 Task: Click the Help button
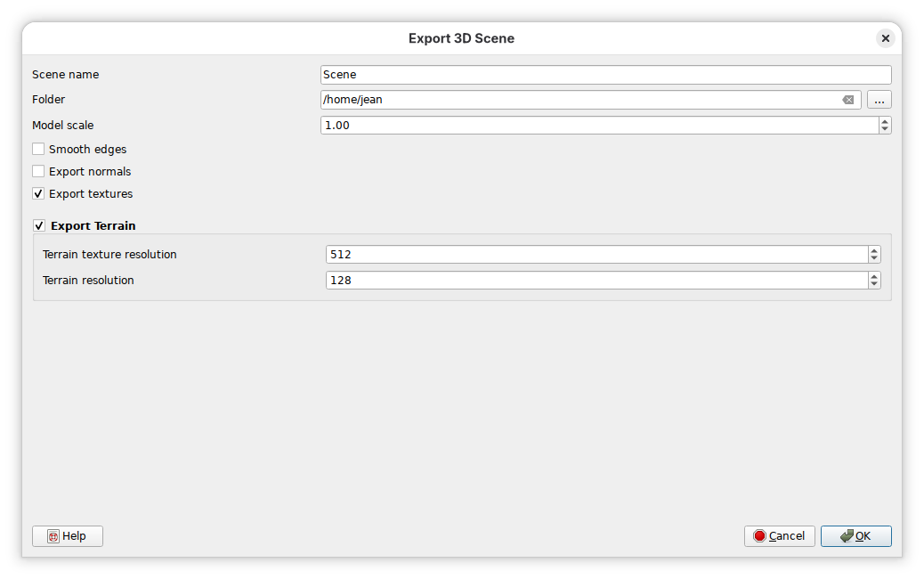click(x=68, y=536)
